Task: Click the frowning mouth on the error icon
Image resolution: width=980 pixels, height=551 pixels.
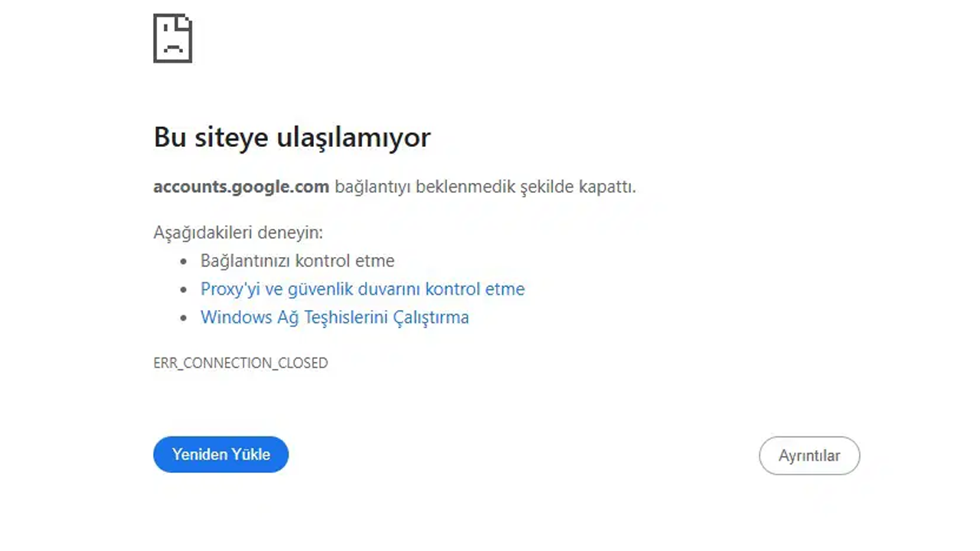Action: pyautogui.click(x=174, y=48)
